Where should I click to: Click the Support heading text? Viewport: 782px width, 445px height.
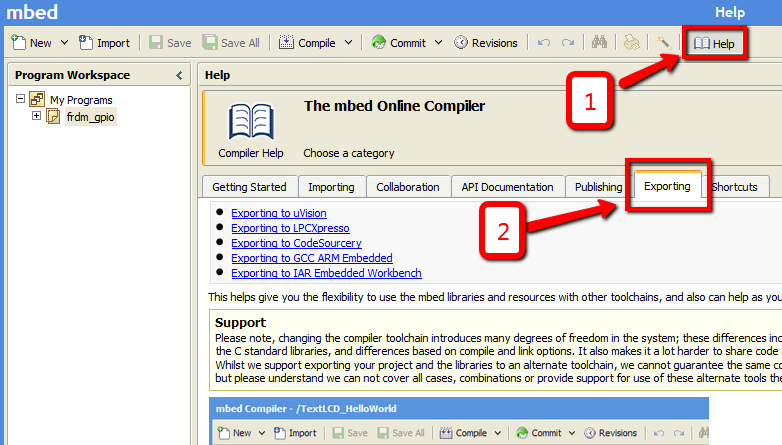(240, 322)
